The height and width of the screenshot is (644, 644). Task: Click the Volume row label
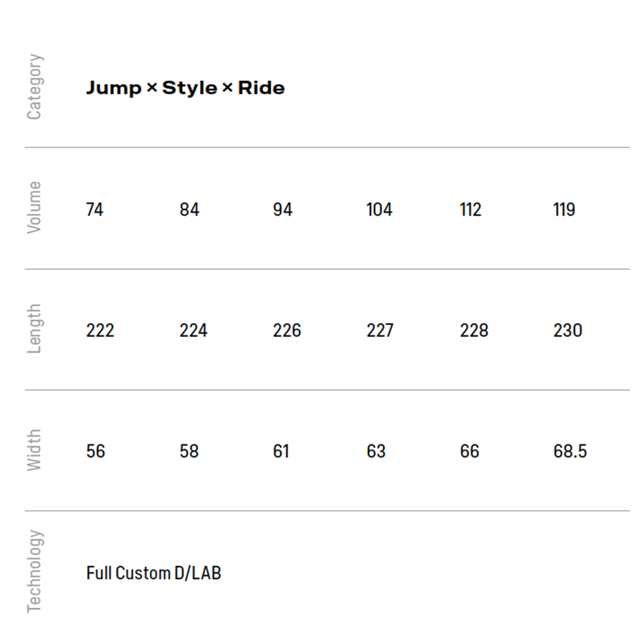click(x=35, y=207)
